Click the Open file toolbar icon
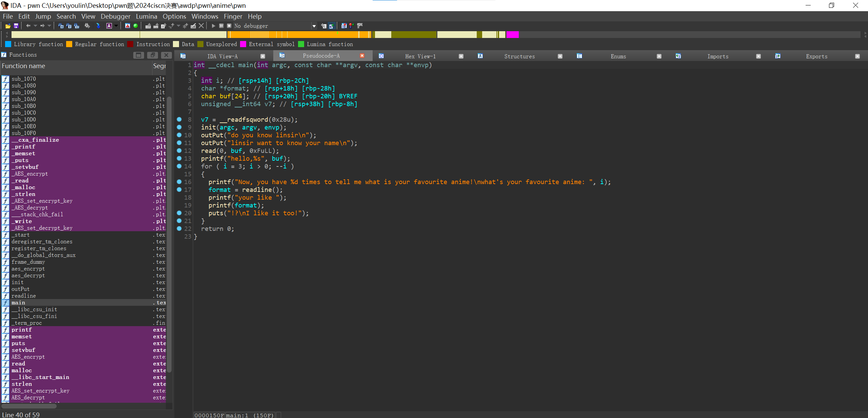The height and width of the screenshot is (418, 868). 8,26
